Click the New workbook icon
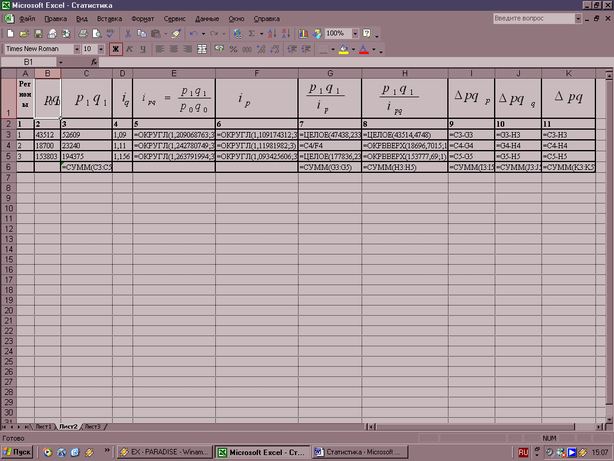 [11, 33]
